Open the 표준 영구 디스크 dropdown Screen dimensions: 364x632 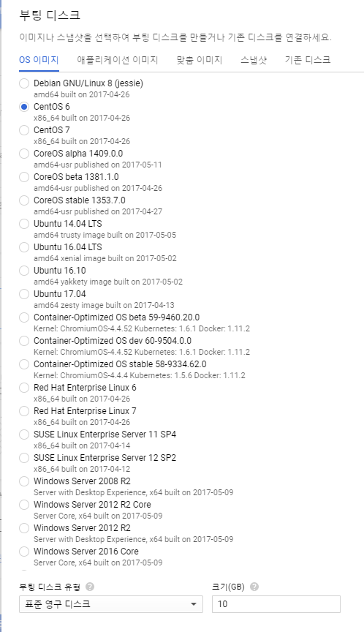pyautogui.click(x=110, y=603)
